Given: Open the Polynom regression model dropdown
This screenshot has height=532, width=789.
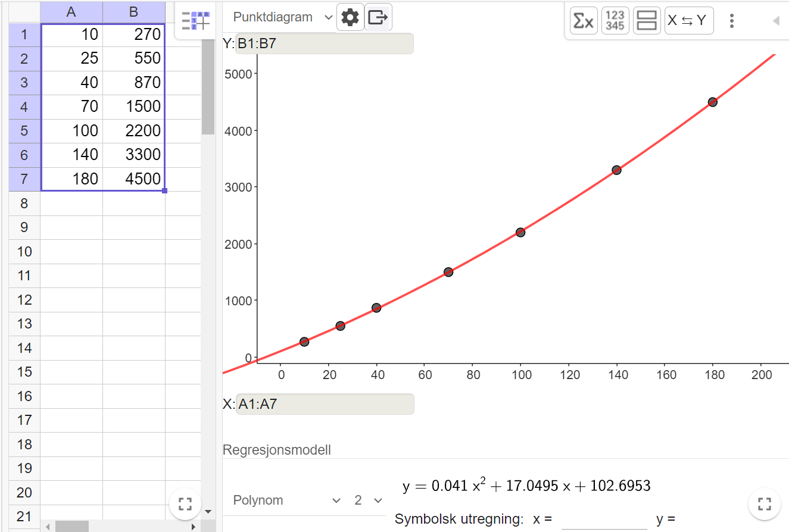Looking at the screenshot, I should pos(286,500).
